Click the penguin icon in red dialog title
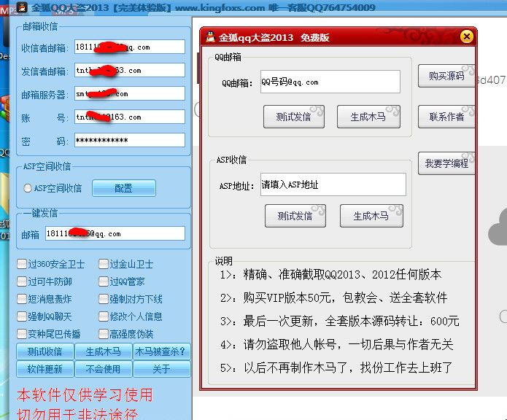507x420 pixels. 211,37
